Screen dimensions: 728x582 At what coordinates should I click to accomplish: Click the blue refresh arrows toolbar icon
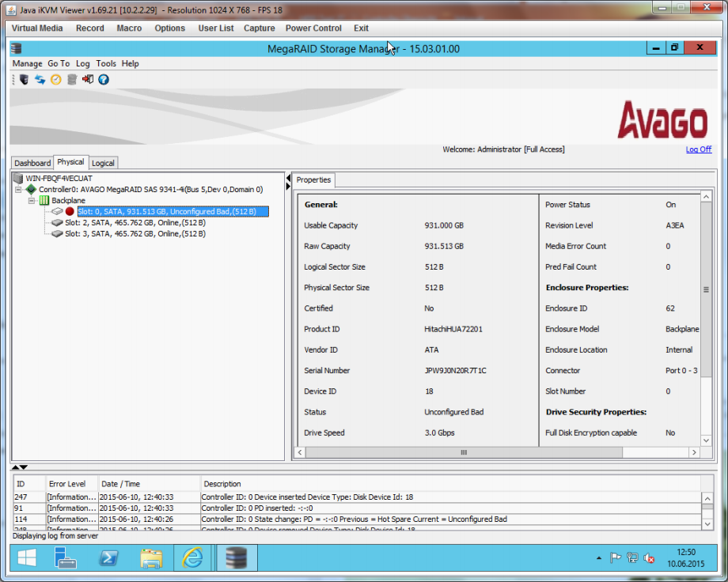click(x=40, y=79)
